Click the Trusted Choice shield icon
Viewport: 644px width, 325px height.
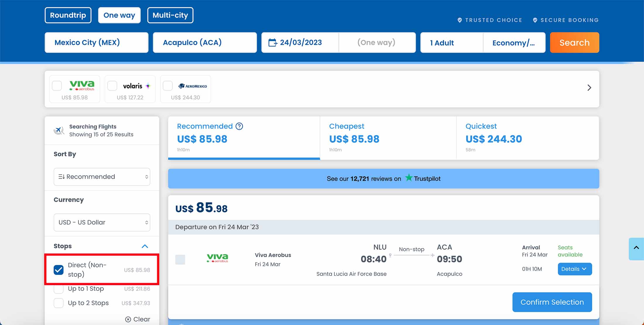click(460, 20)
